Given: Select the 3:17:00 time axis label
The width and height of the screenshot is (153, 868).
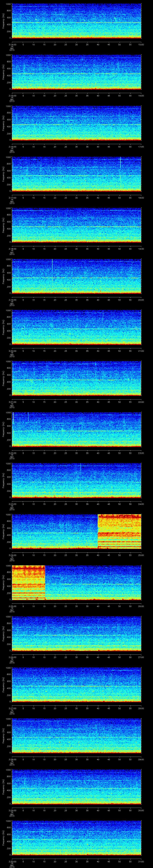Looking at the screenshot, I should point(12,198).
